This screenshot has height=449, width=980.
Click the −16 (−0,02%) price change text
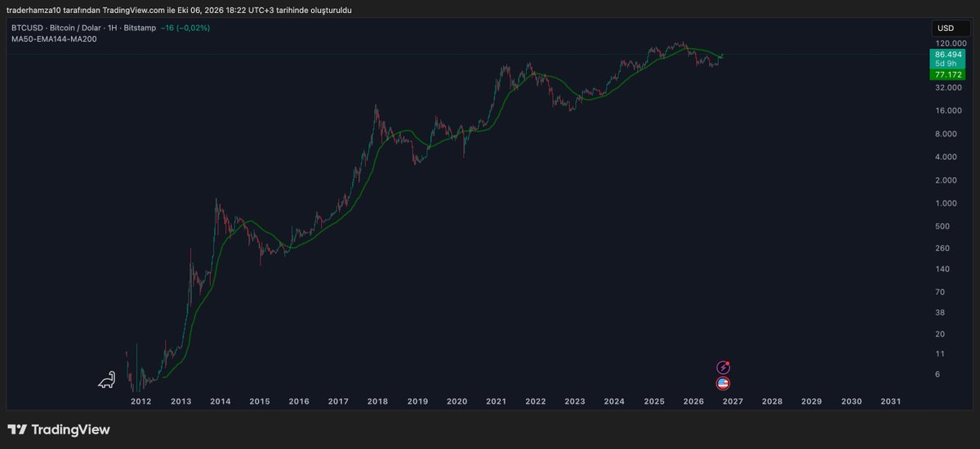click(x=185, y=28)
